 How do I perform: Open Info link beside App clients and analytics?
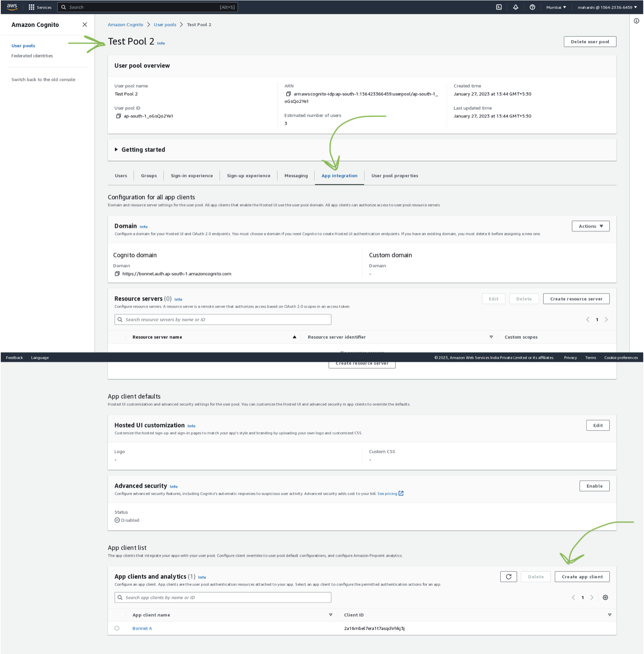202,577
